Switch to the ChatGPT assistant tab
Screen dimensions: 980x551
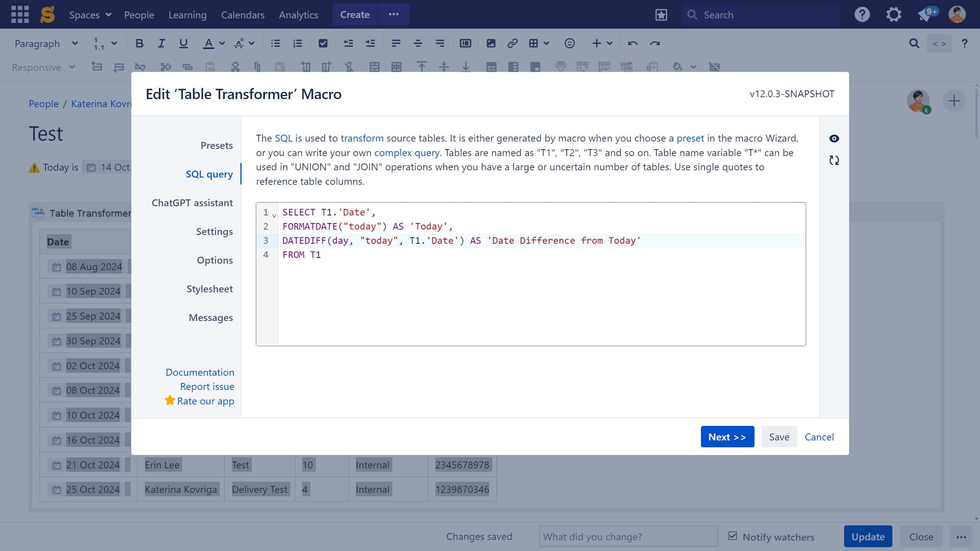click(x=192, y=203)
